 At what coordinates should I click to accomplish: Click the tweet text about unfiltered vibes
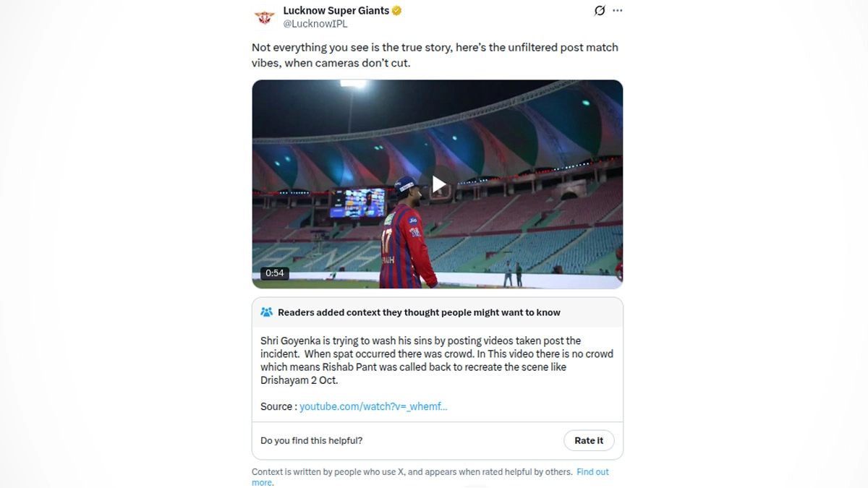434,55
